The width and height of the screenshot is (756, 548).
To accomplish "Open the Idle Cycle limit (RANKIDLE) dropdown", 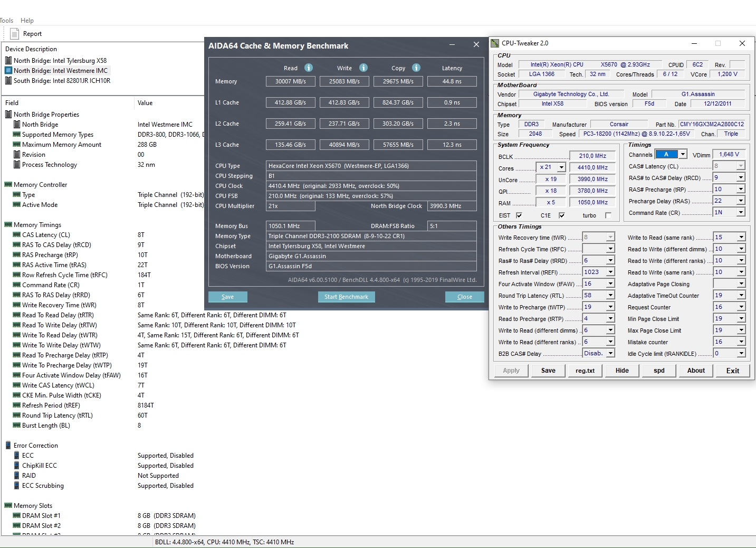I will 741,353.
